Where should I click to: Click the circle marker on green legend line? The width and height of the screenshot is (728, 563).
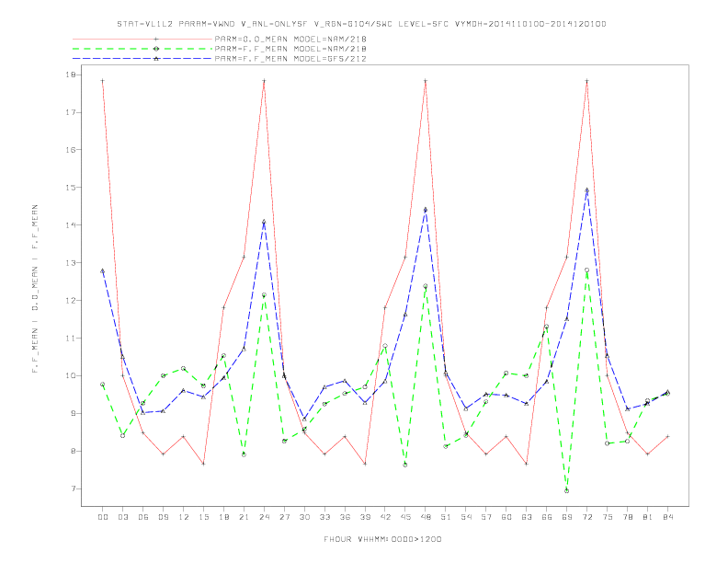click(156, 49)
